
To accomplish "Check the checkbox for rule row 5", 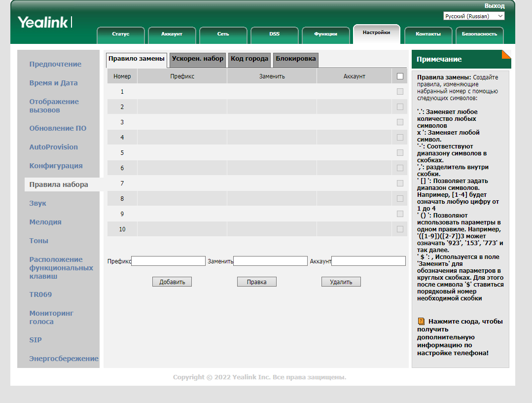I will [x=400, y=152].
